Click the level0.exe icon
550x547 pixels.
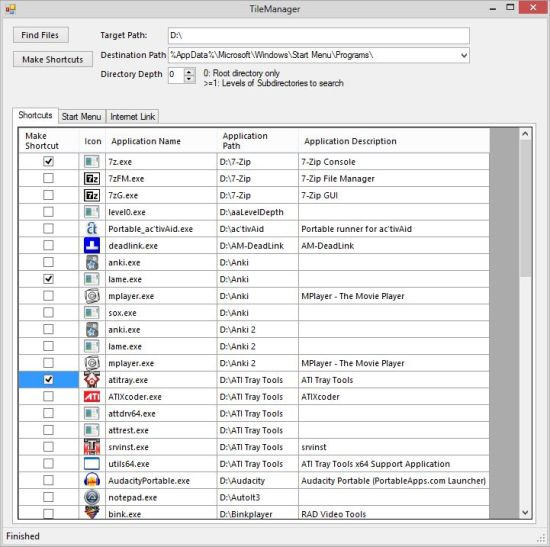point(92,212)
